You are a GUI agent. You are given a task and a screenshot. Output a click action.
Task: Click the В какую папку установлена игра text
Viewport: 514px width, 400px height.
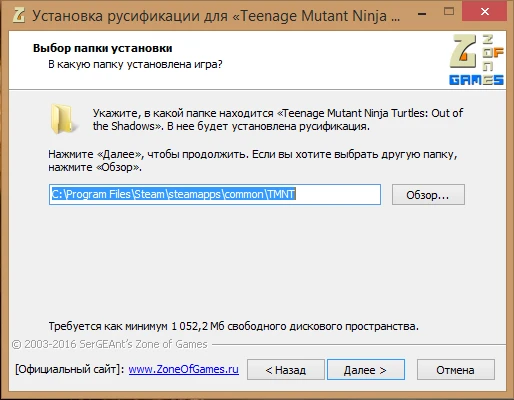(x=135, y=64)
